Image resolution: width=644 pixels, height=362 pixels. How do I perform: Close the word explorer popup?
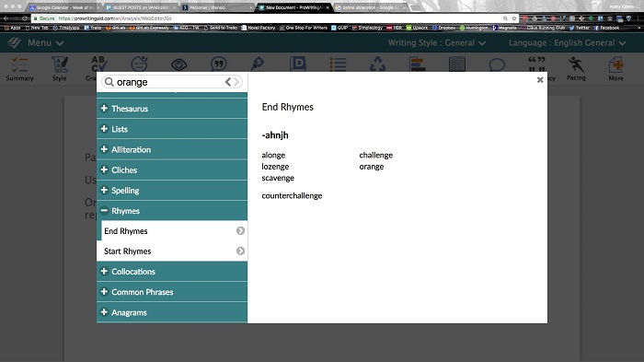tap(540, 80)
